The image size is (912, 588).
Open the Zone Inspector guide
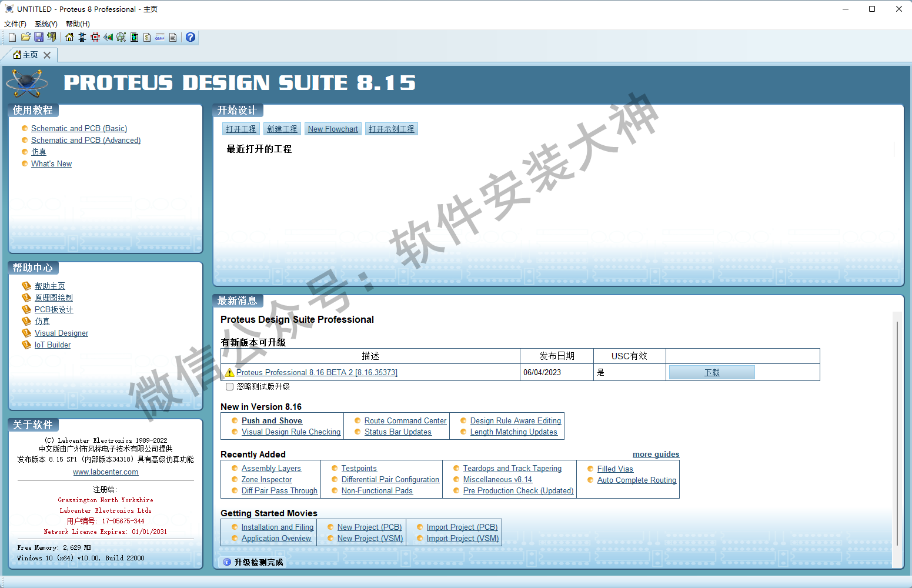[x=266, y=479]
